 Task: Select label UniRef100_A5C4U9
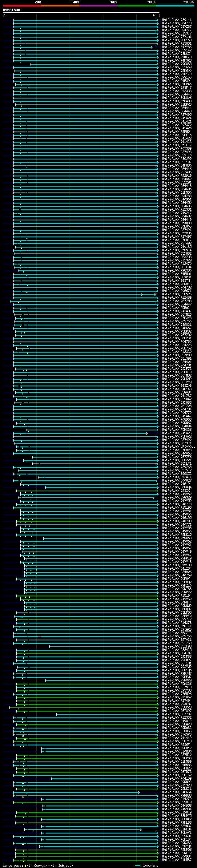[x=177, y=101]
